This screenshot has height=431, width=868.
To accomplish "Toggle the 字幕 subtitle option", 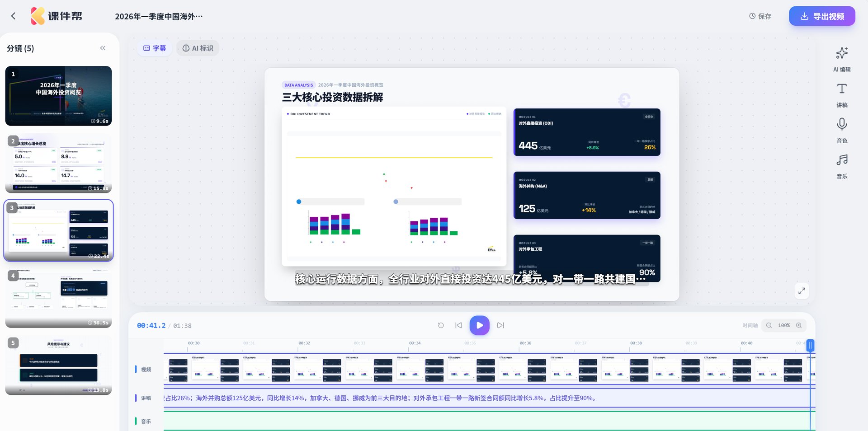I will pos(155,48).
